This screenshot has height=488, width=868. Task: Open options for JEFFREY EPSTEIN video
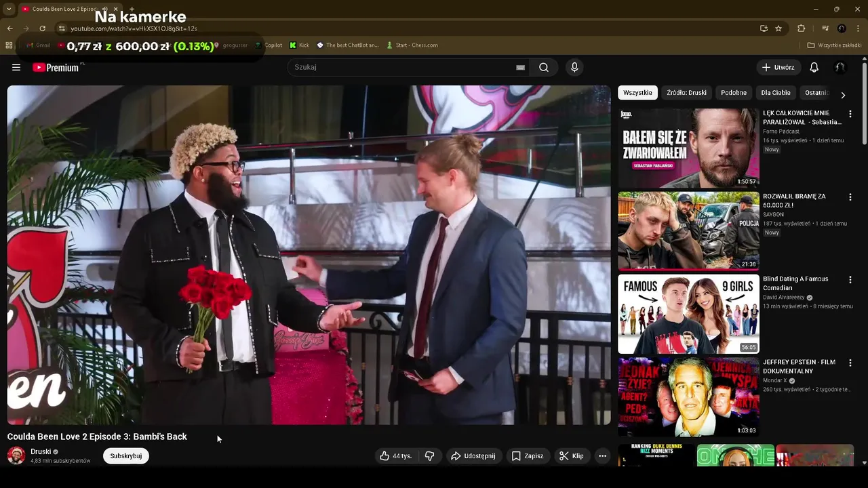click(x=850, y=363)
